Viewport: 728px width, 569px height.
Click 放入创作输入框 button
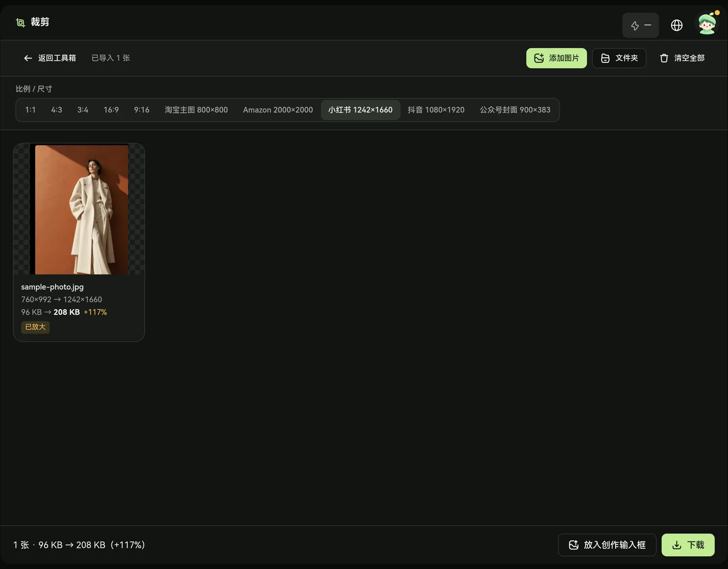[x=607, y=545]
